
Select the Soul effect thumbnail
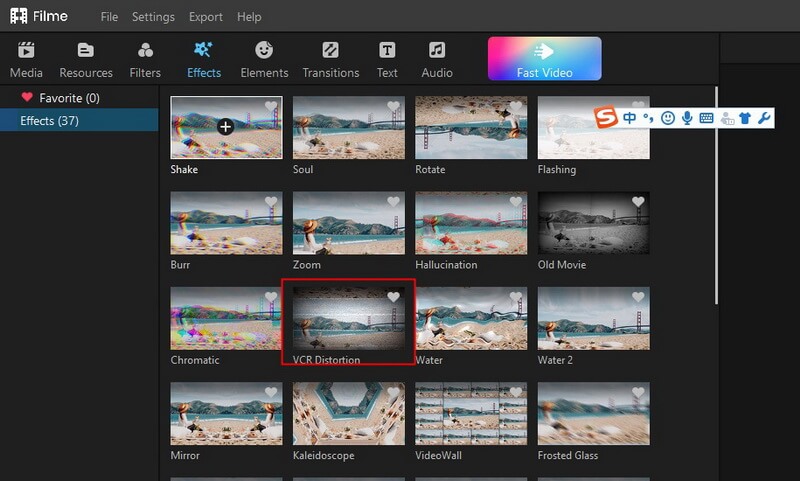click(348, 128)
